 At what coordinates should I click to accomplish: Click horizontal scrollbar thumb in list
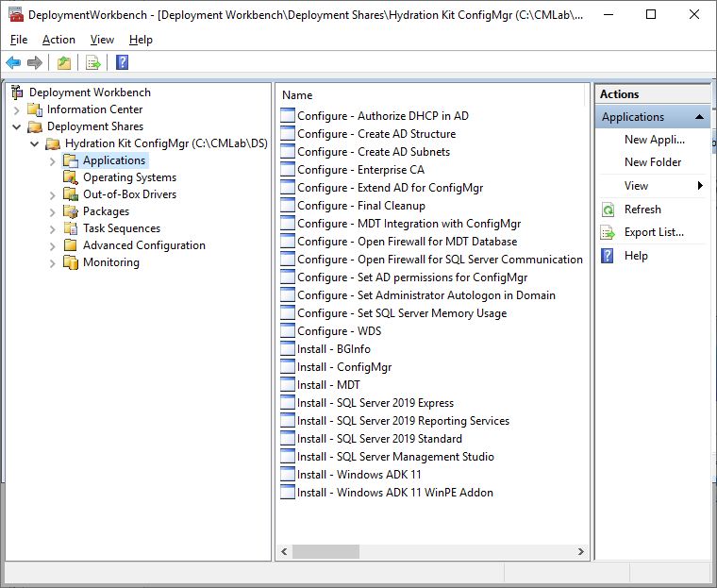point(325,551)
